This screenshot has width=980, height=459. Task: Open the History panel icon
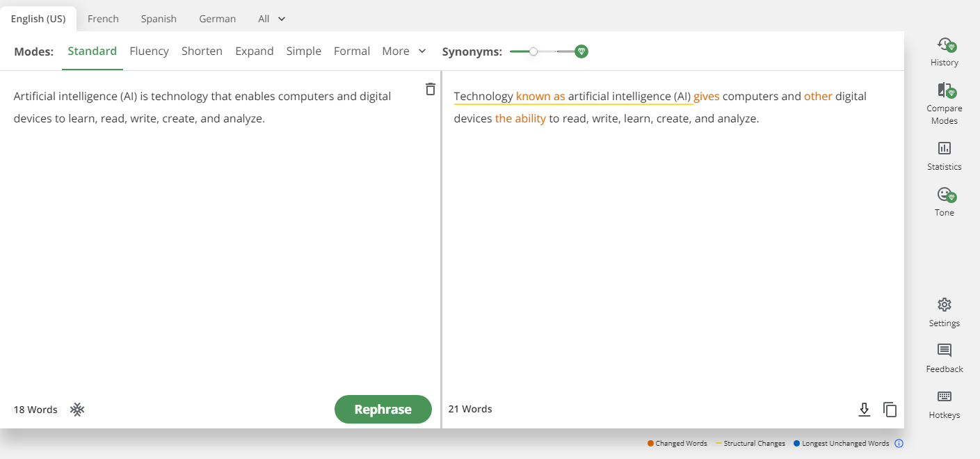pos(944,46)
